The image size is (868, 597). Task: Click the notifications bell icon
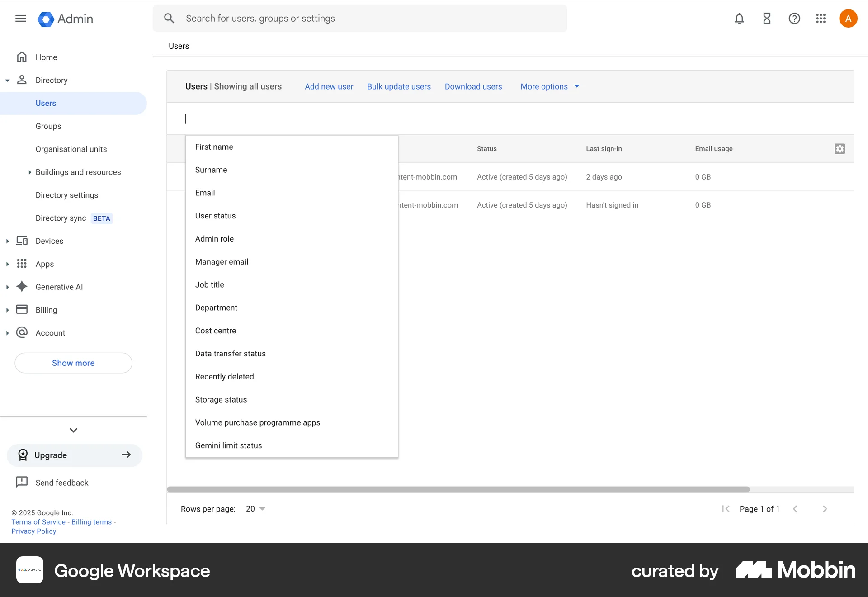tap(739, 19)
